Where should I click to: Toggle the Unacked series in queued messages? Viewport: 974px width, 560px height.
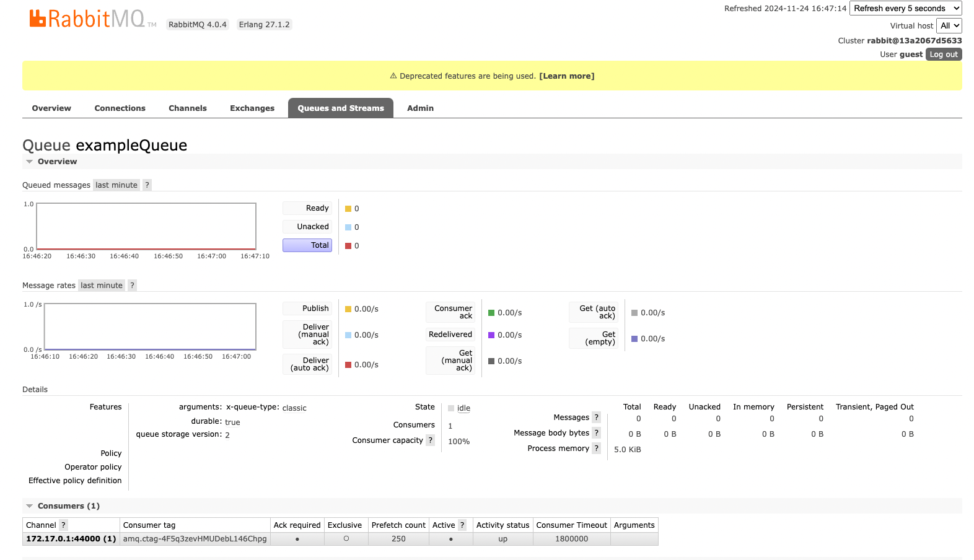(307, 227)
